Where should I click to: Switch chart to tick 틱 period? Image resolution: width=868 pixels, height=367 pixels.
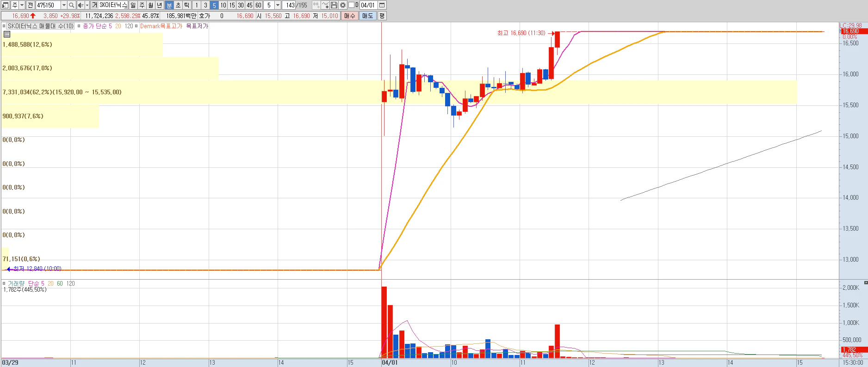pyautogui.click(x=186, y=5)
